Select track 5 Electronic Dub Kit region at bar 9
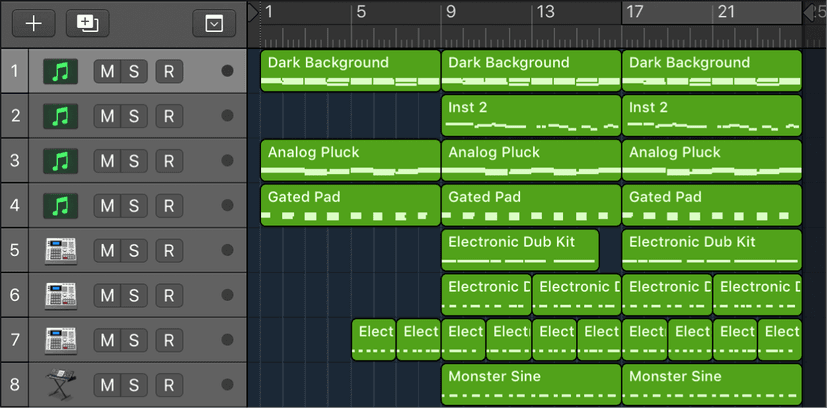 point(520,250)
